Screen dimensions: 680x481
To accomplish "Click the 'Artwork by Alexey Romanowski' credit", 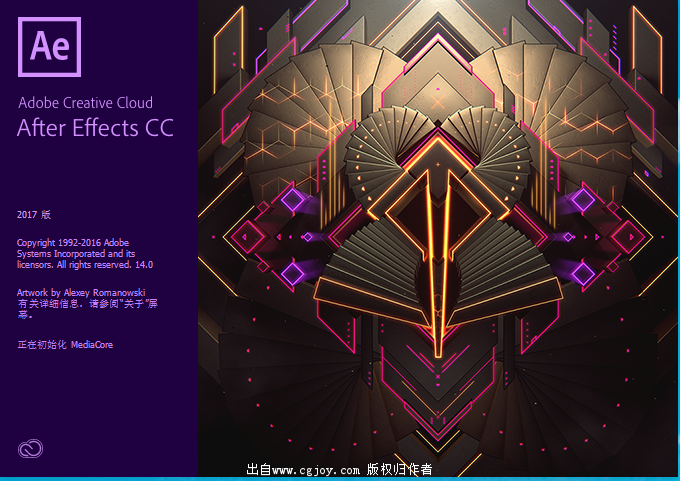I will tap(81, 292).
